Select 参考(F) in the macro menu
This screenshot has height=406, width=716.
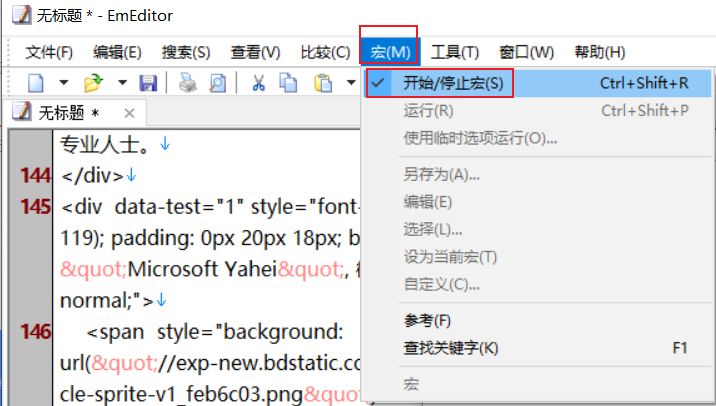pos(427,321)
